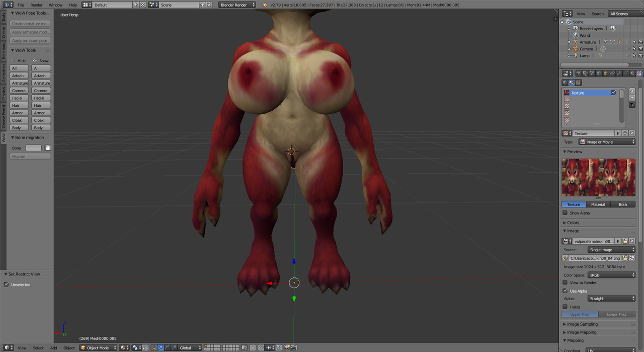
Task: Click the Create armature button
Action: click(30, 24)
